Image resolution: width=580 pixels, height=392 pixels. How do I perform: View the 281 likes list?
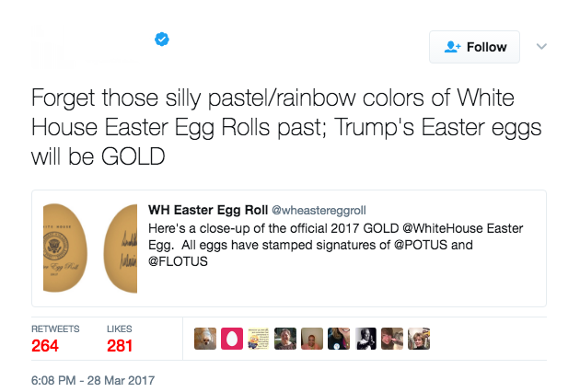[x=120, y=345]
